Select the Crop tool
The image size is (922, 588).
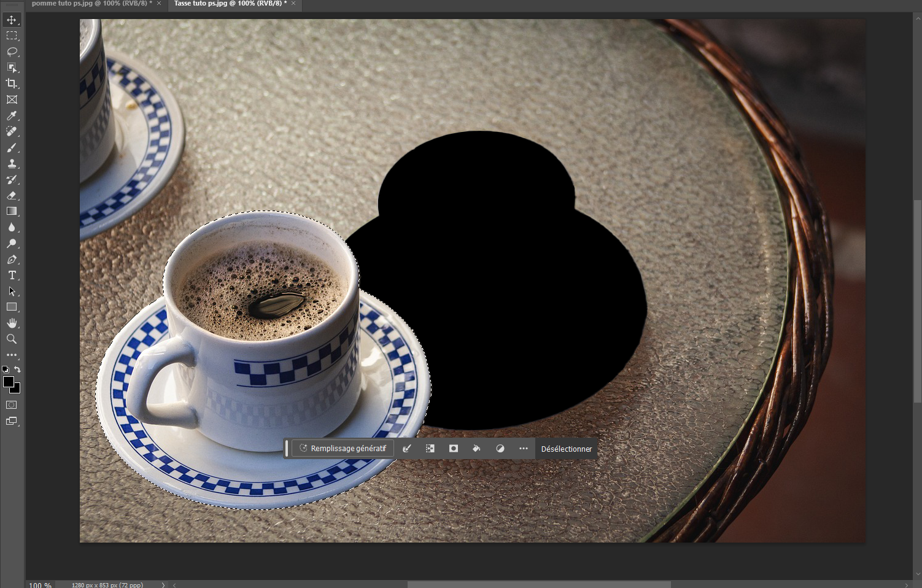click(12, 83)
